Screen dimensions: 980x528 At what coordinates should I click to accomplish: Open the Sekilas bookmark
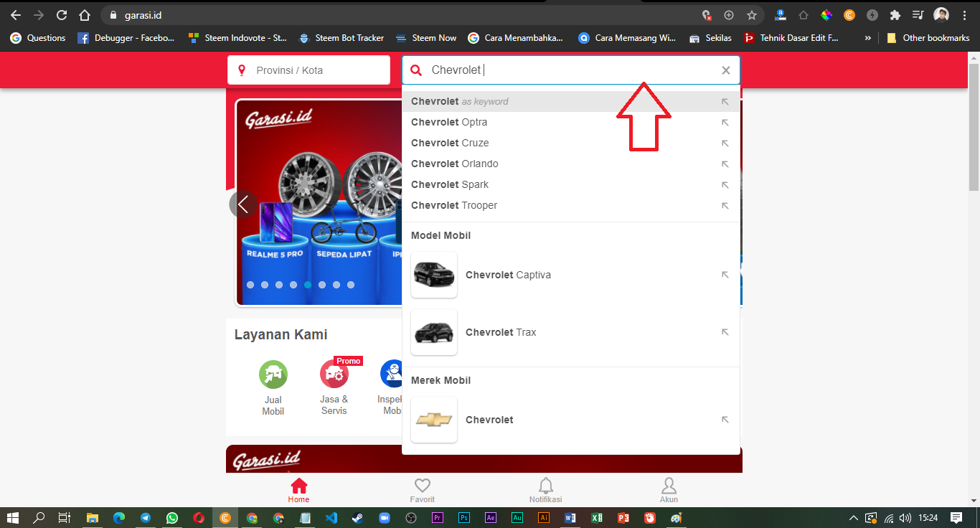710,38
